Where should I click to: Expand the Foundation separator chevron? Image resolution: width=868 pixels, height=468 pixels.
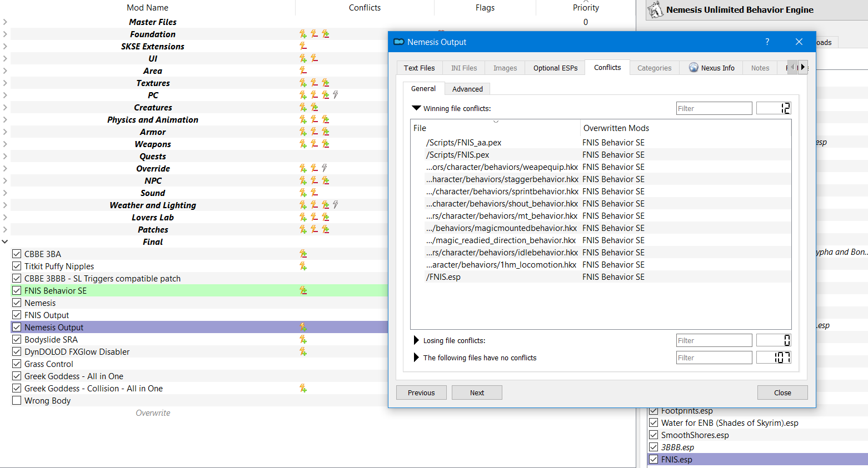pyautogui.click(x=5, y=34)
